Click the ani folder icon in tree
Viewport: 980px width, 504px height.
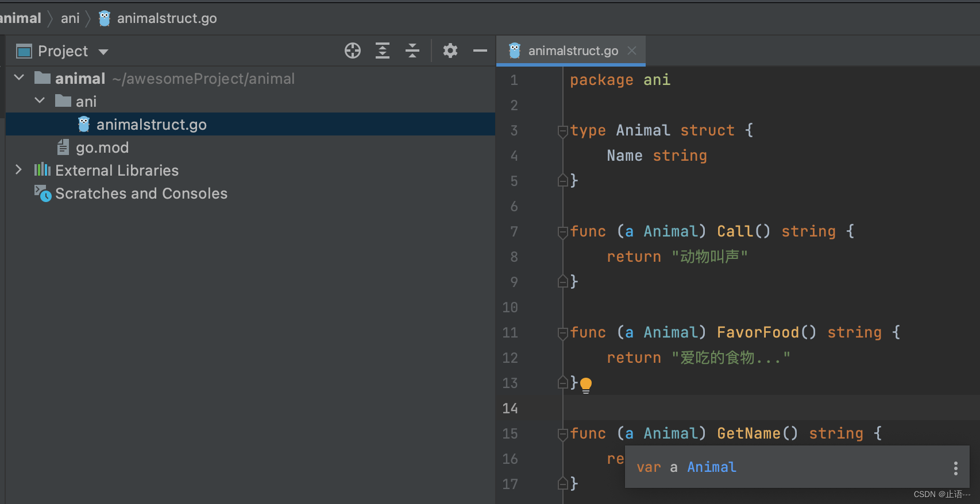coord(63,100)
